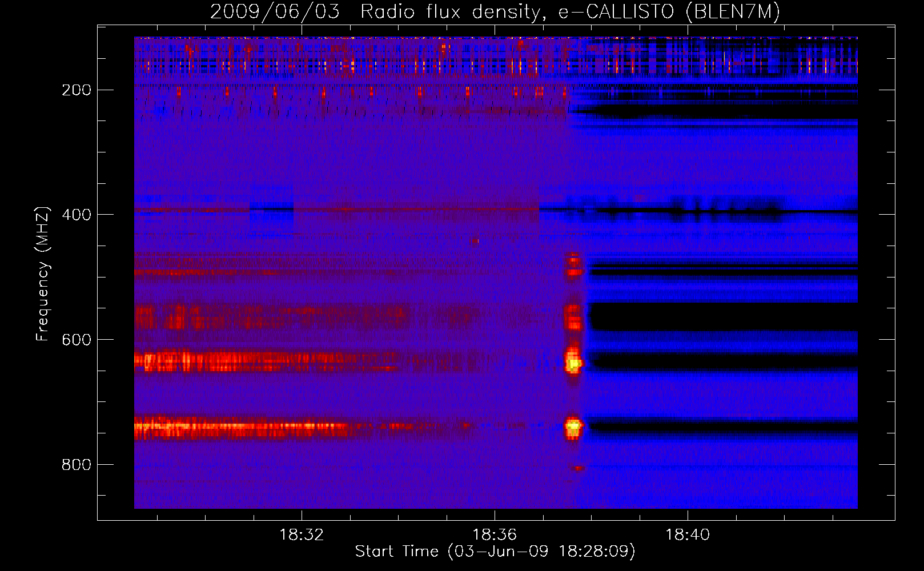
Task: Click the '18:36' time tick label
Action: [495, 534]
